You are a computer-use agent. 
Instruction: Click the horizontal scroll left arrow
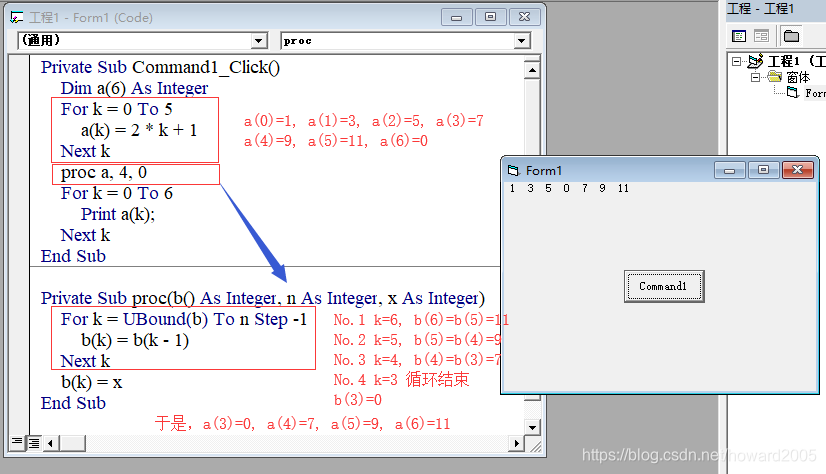(x=50, y=443)
